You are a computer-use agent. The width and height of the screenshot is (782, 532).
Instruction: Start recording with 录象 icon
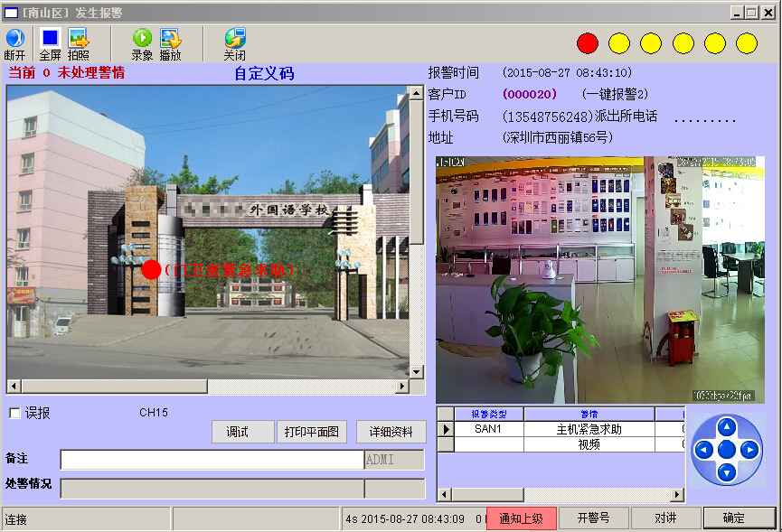point(142,39)
